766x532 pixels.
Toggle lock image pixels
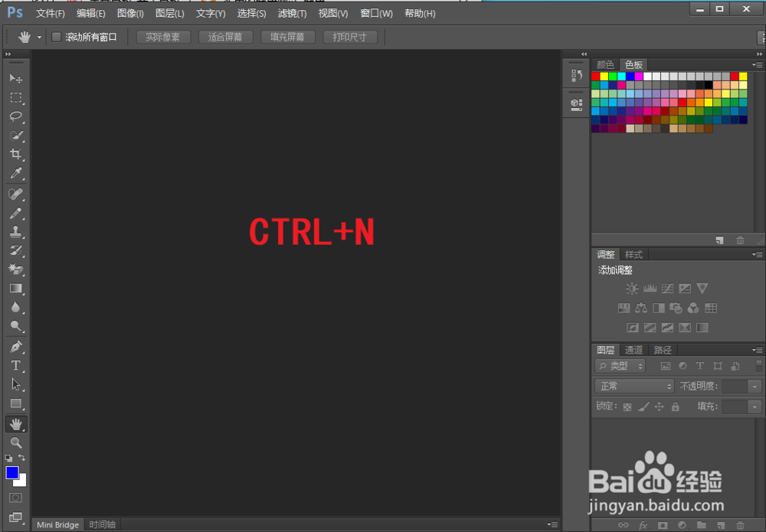(x=644, y=406)
